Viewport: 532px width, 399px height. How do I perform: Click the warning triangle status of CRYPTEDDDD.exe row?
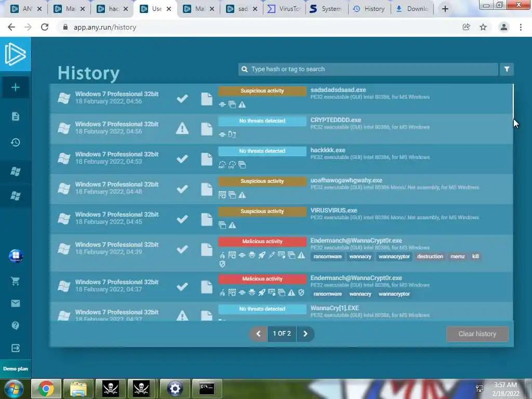pos(182,129)
